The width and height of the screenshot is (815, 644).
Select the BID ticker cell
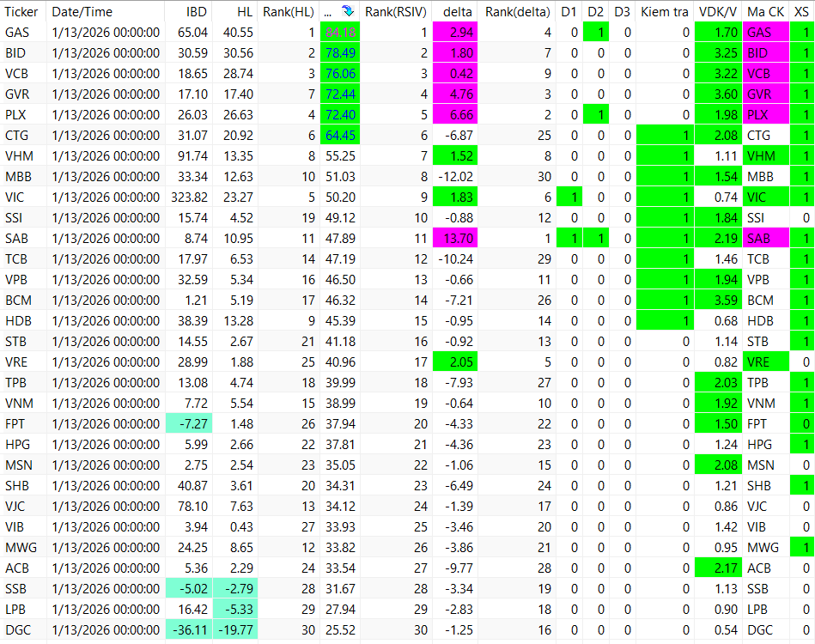(x=23, y=53)
